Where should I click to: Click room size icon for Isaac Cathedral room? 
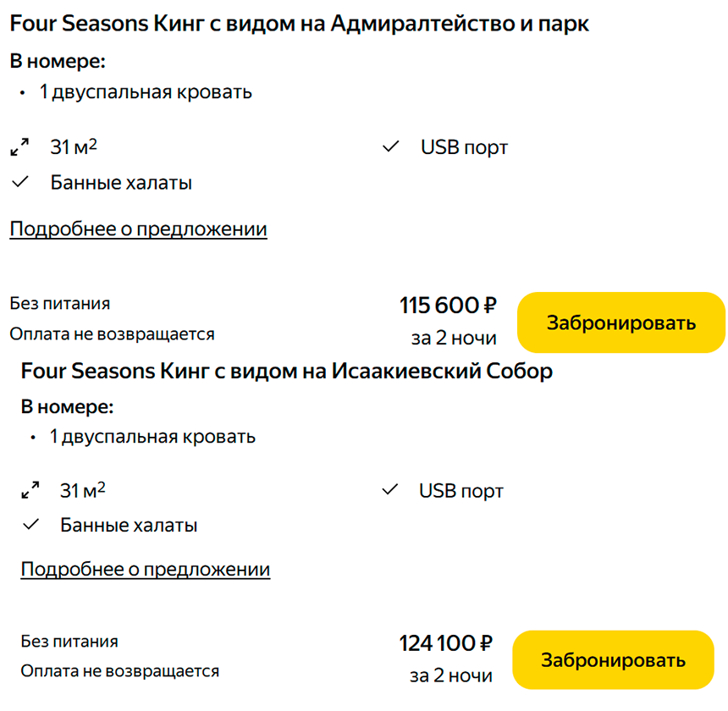pos(30,490)
